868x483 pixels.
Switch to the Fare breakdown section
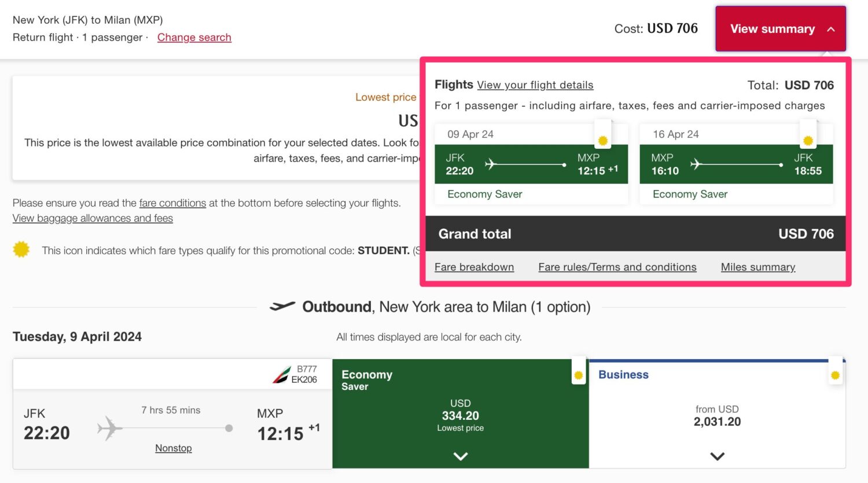coord(474,266)
